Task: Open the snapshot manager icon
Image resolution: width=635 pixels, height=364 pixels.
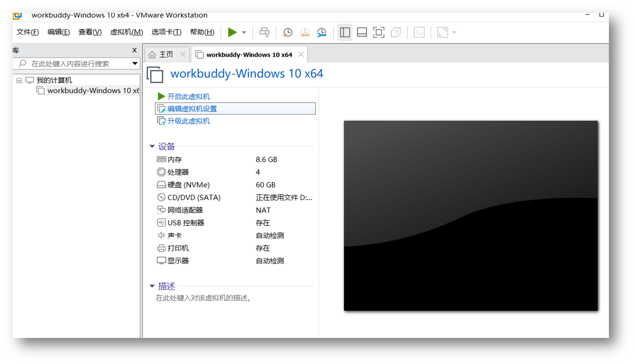Action: [322, 32]
